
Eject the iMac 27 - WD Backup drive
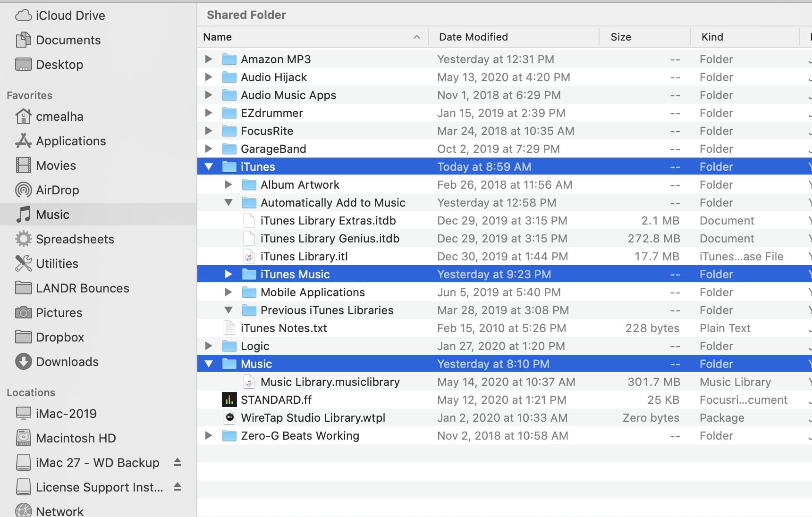click(178, 462)
